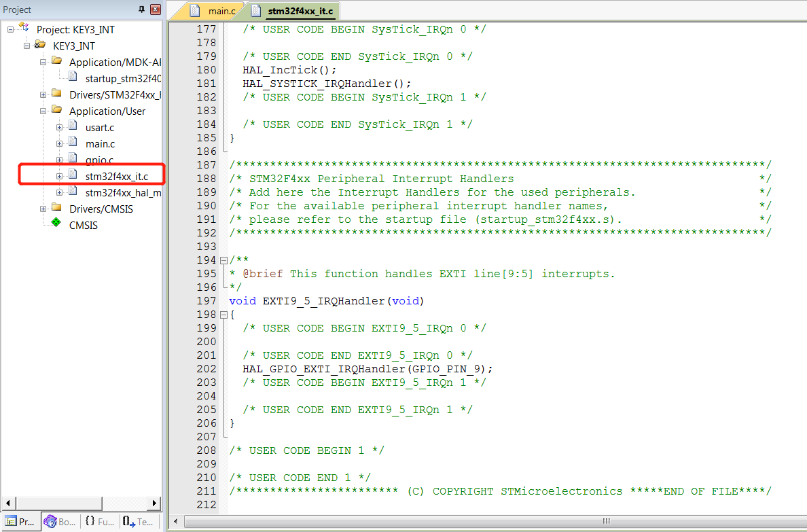Select usart.c in the project tree

pyautogui.click(x=100, y=127)
